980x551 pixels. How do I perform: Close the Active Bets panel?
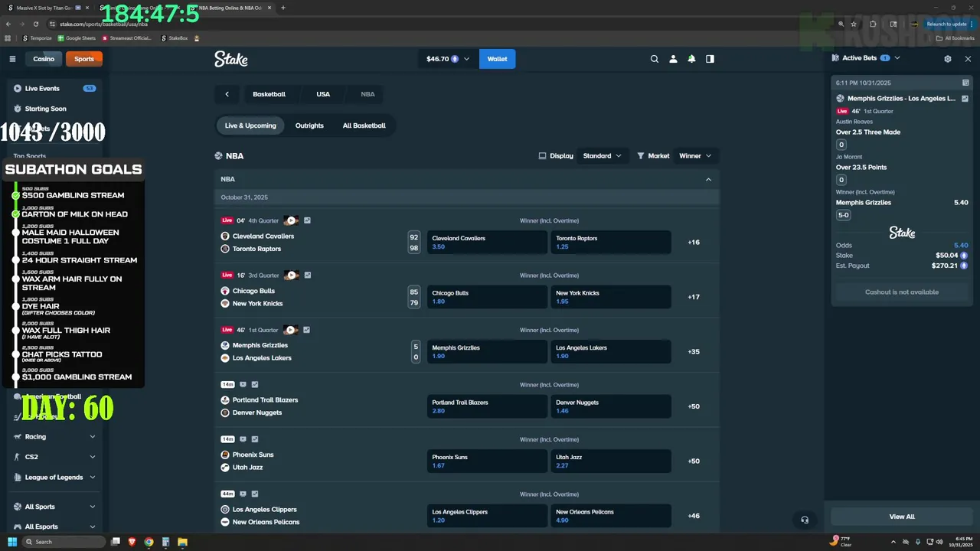pyautogui.click(x=968, y=58)
